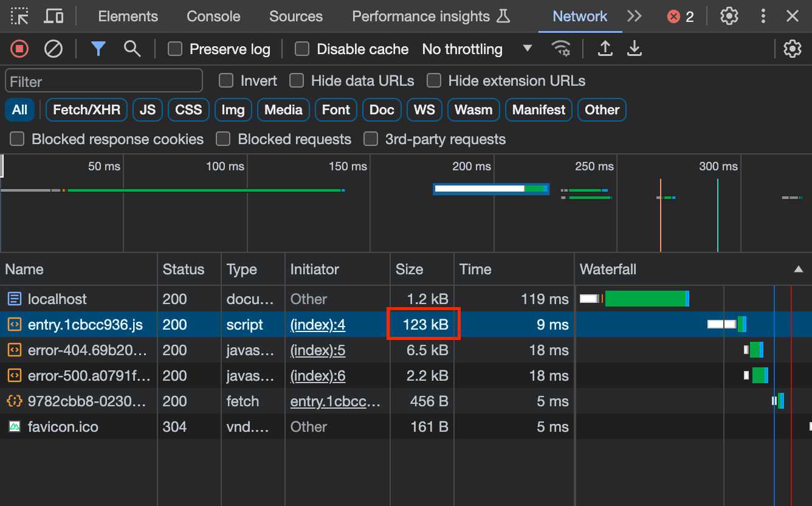This screenshot has width=812, height=506.
Task: Toggle the filter bar visibility
Action: [98, 49]
